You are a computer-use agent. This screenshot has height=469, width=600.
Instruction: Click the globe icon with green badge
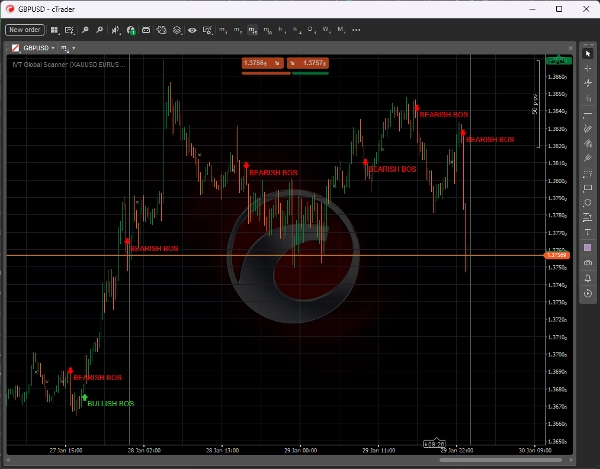click(x=131, y=30)
